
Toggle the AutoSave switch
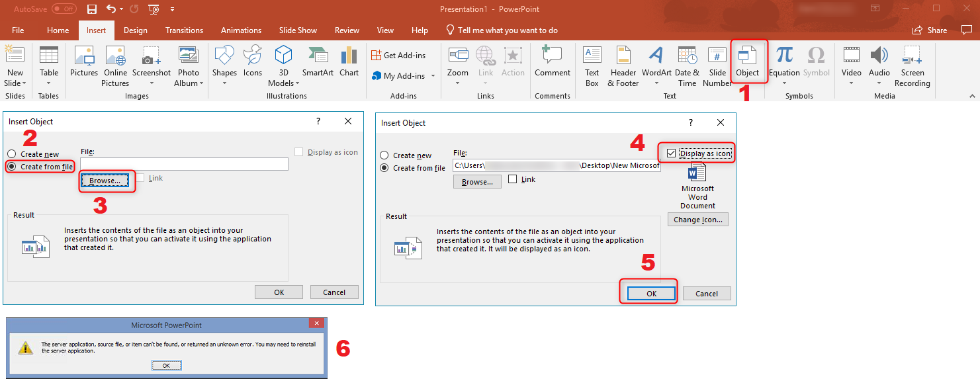coord(64,9)
